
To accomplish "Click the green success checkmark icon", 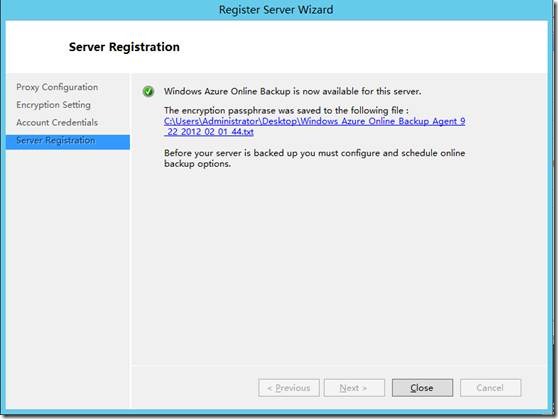I will (148, 91).
